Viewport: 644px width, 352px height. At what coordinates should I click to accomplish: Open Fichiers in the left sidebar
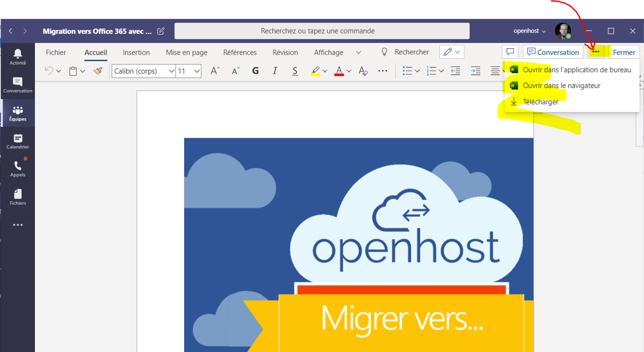coord(17,197)
